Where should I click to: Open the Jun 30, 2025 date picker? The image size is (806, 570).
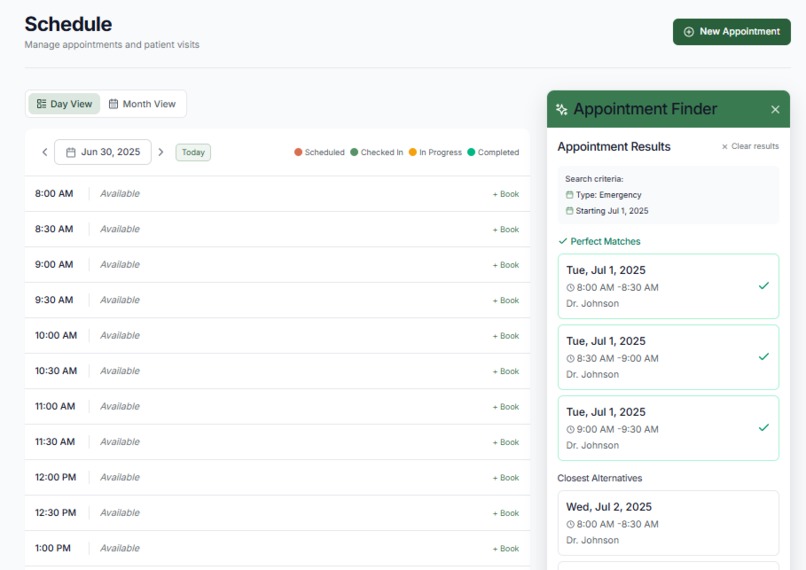pyautogui.click(x=103, y=152)
